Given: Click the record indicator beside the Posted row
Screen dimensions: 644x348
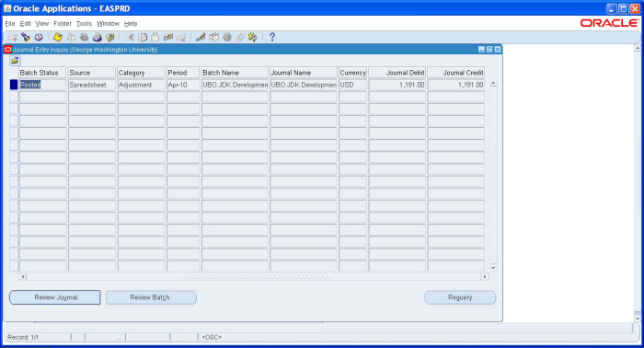Looking at the screenshot, I should [x=14, y=85].
